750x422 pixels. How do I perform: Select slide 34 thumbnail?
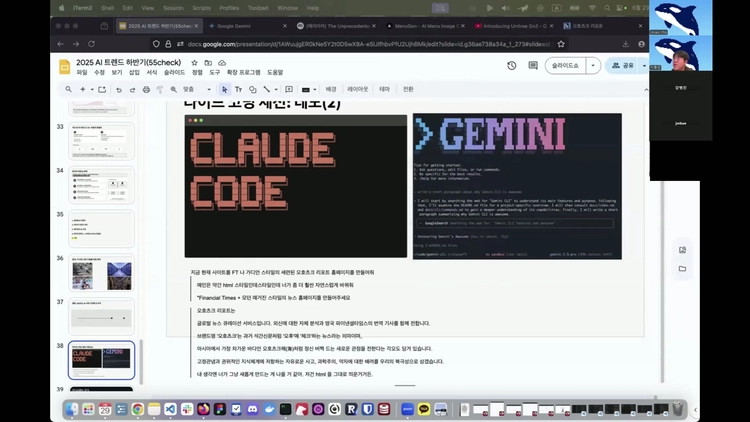tap(101, 185)
